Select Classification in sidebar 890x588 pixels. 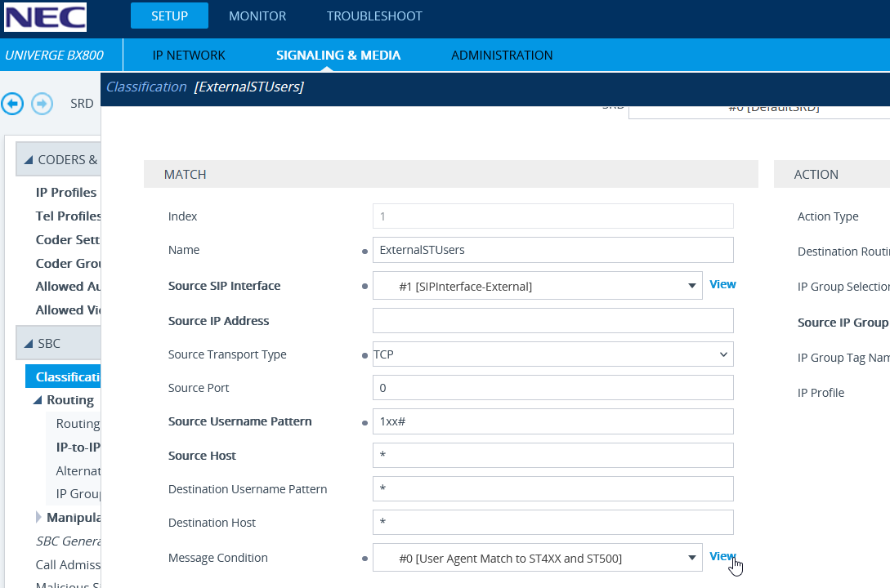tap(63, 376)
